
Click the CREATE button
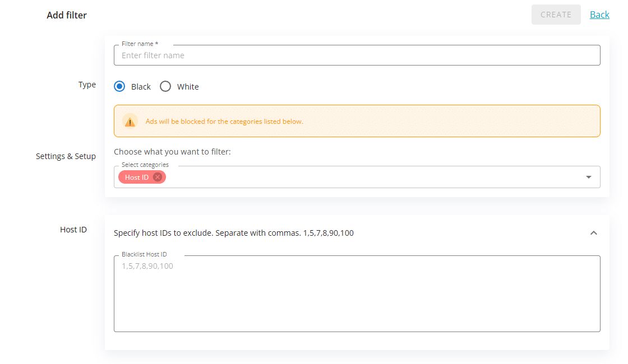point(556,15)
